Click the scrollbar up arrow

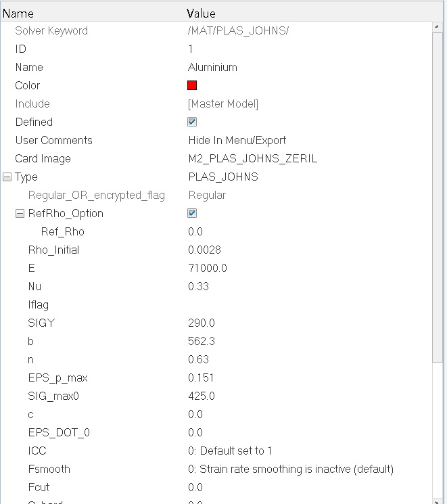437,26
